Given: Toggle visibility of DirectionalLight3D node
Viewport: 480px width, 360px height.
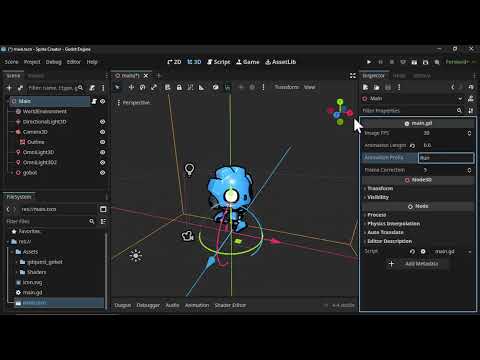Looking at the screenshot, I should point(103,122).
